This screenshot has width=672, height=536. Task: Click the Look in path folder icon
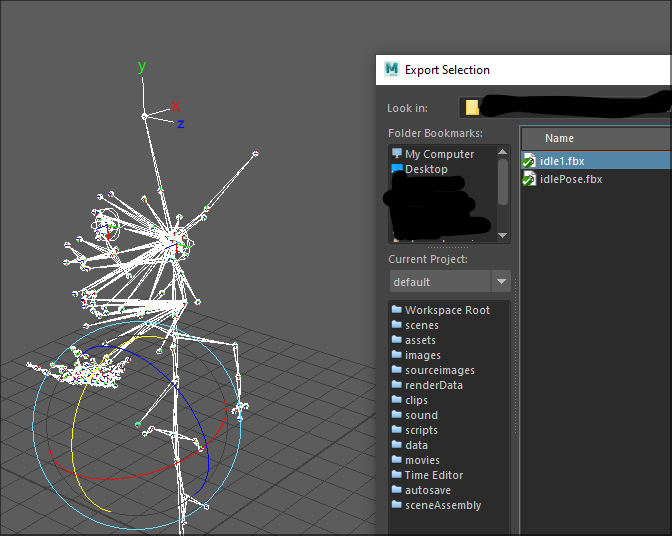(x=472, y=108)
